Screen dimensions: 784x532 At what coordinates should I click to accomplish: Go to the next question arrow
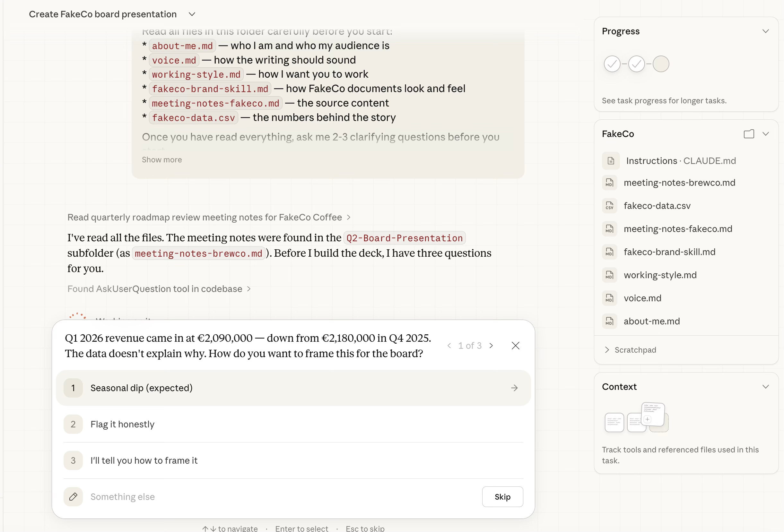click(x=491, y=346)
